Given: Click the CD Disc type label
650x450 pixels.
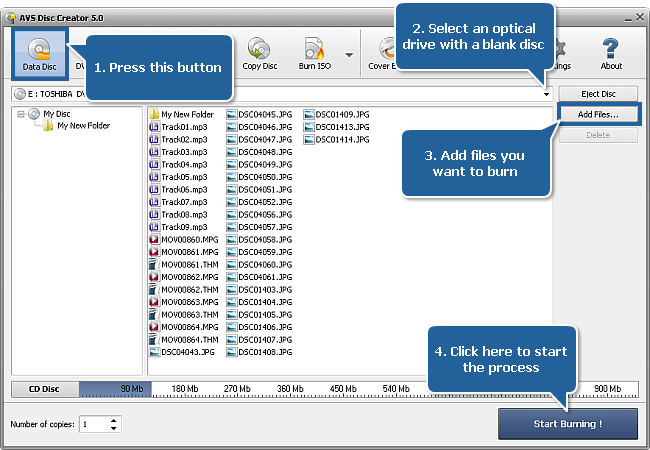Looking at the screenshot, I should click(x=45, y=389).
